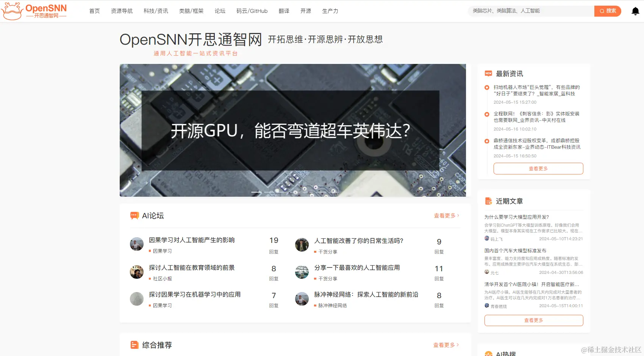The width and height of the screenshot is (644, 356).
Task: Open news 全程联网！《刺客信条：影》
Action: (x=536, y=117)
